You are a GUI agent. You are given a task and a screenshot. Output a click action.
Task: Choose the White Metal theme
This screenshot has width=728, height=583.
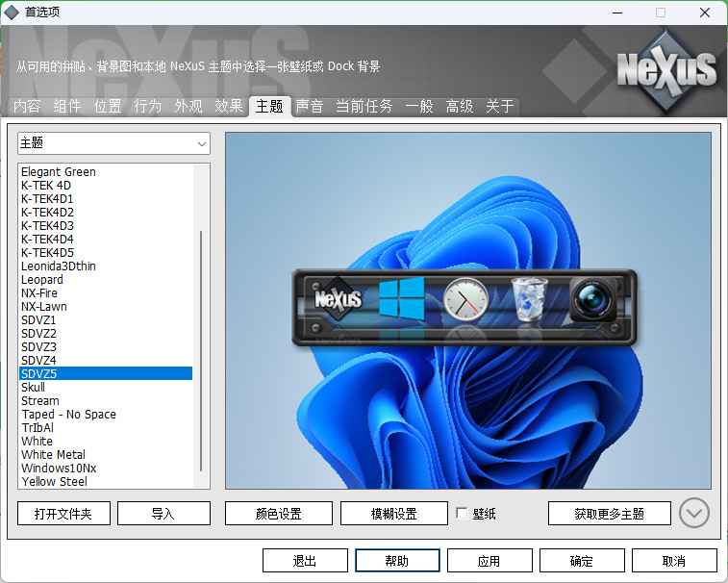106,455
